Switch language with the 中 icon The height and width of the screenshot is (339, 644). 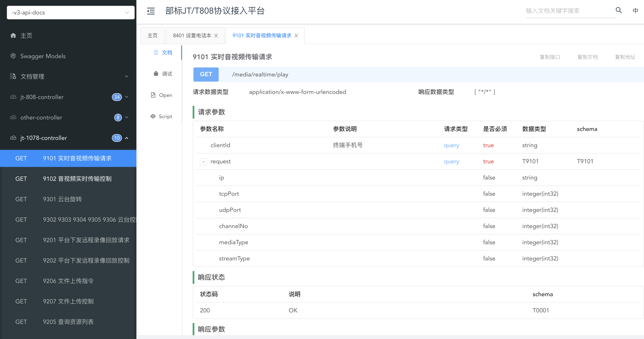coord(635,10)
